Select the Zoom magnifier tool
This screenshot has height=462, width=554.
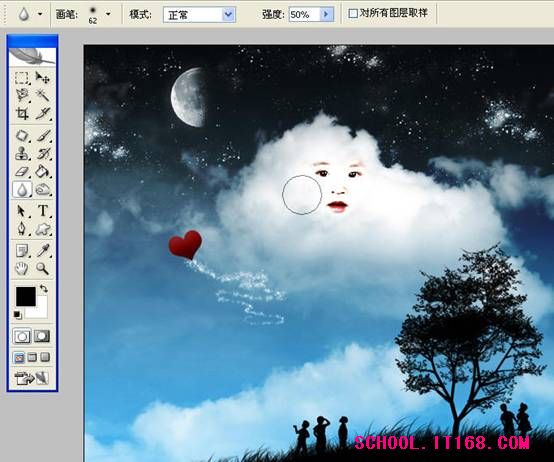pyautogui.click(x=43, y=269)
